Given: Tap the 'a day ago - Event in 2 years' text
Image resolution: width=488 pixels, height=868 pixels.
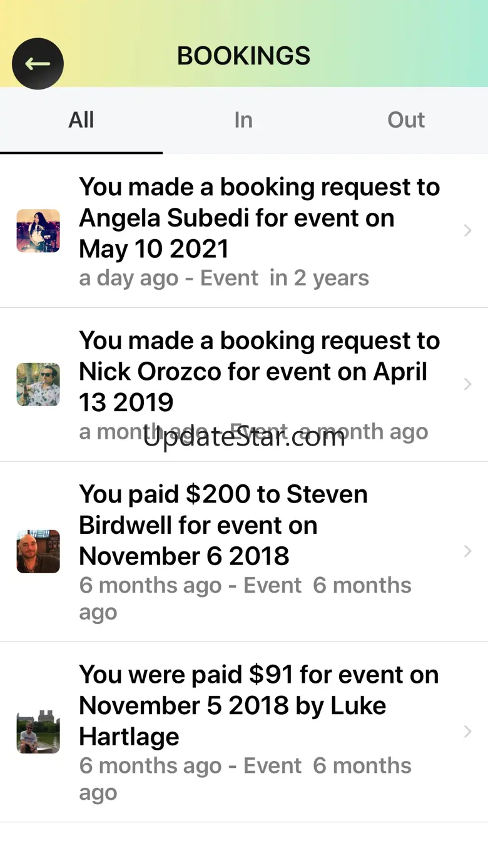Looking at the screenshot, I should click(x=224, y=278).
